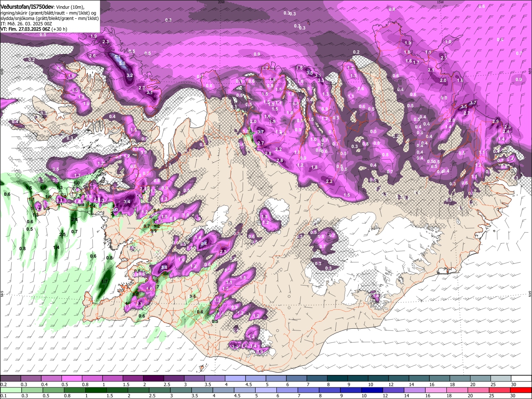Click the Veðurstofan/IS750dev title text
532x399 pixels.
[x=27, y=6]
